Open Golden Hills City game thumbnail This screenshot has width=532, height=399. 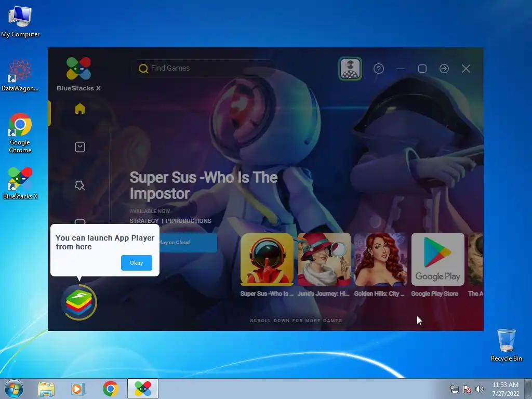(x=381, y=259)
